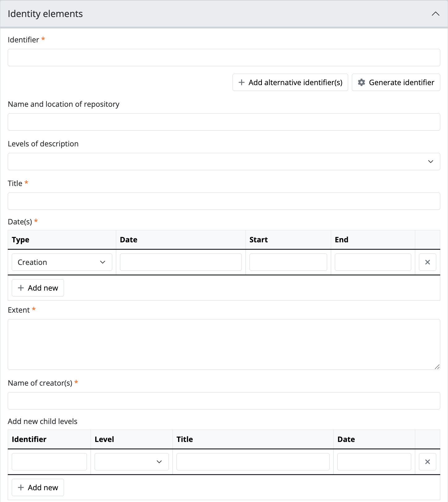Open the Creation date type dropdown
This screenshot has height=502, width=448.
(62, 262)
